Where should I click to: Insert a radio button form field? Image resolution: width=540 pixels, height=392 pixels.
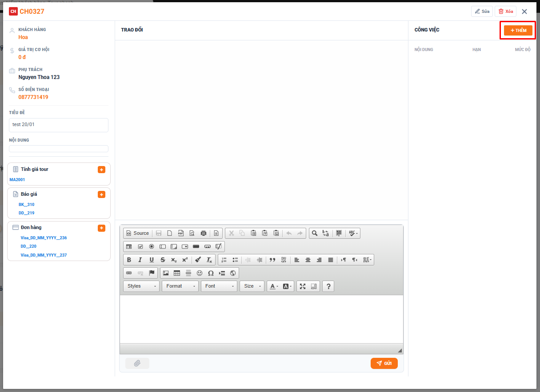152,246
